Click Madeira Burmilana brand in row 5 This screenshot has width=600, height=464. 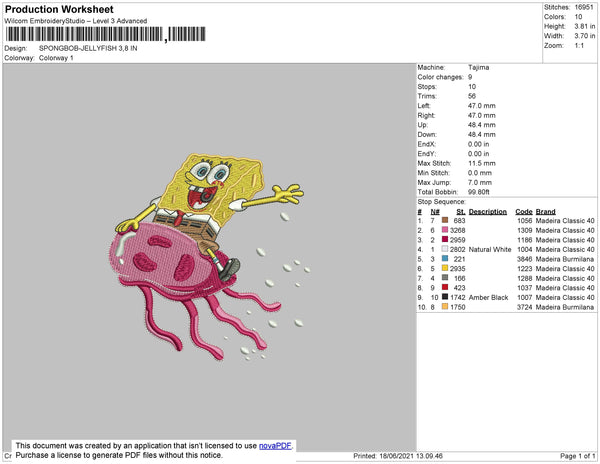565,259
